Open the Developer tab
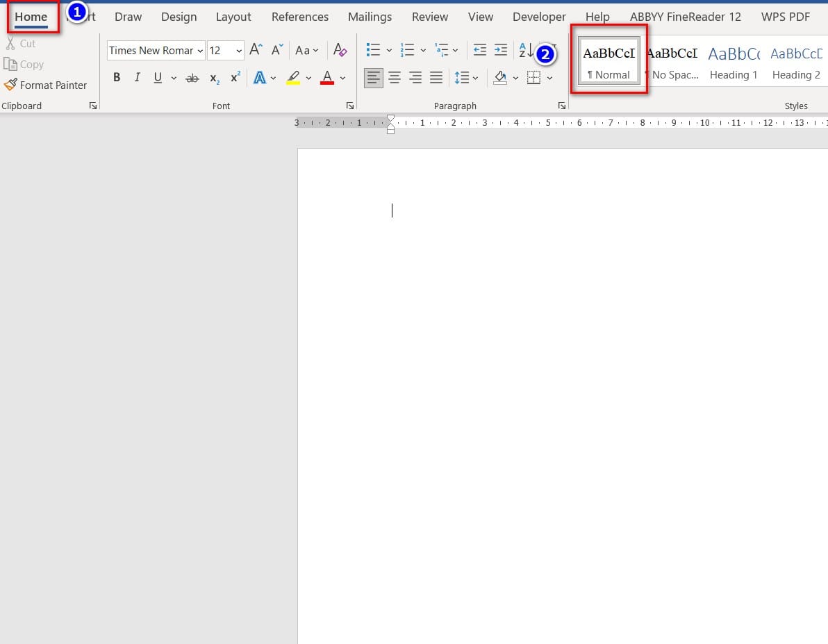The height and width of the screenshot is (644, 828). 539,17
